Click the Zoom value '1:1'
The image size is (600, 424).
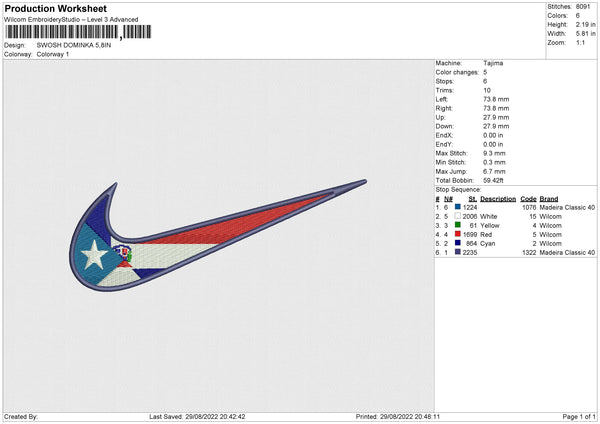(580, 42)
